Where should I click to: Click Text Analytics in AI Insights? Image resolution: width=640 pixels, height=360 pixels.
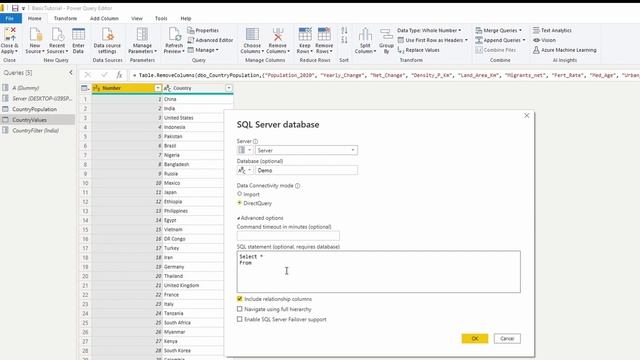click(552, 30)
